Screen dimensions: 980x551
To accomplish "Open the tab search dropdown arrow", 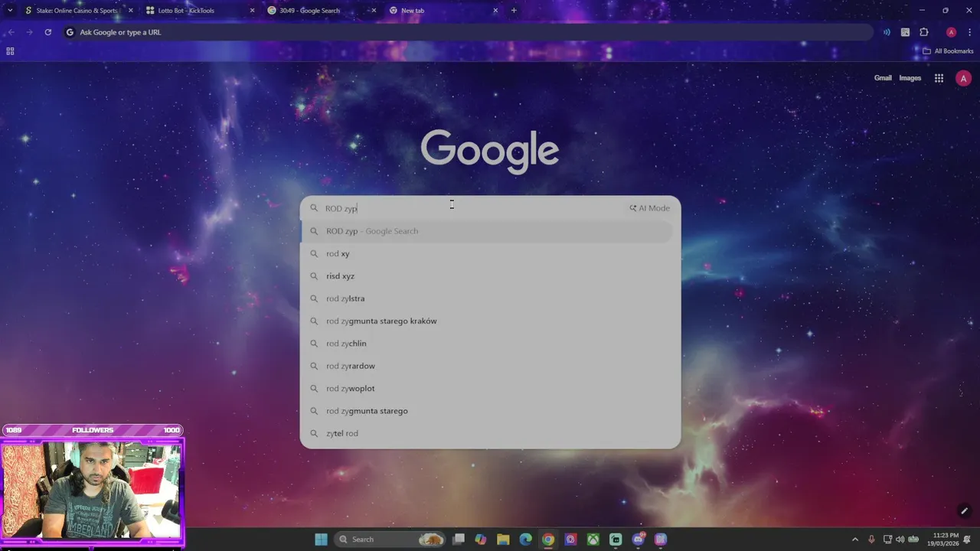I will click(10, 11).
